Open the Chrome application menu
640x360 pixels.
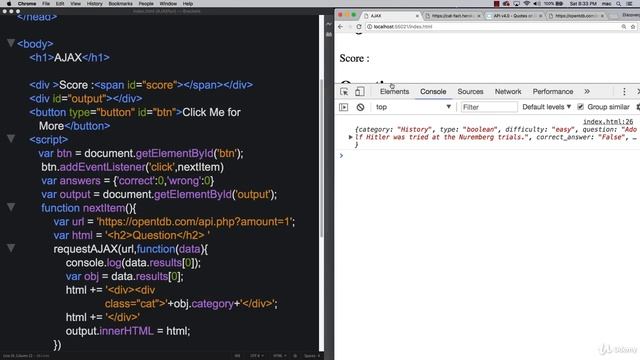[x=27, y=4]
